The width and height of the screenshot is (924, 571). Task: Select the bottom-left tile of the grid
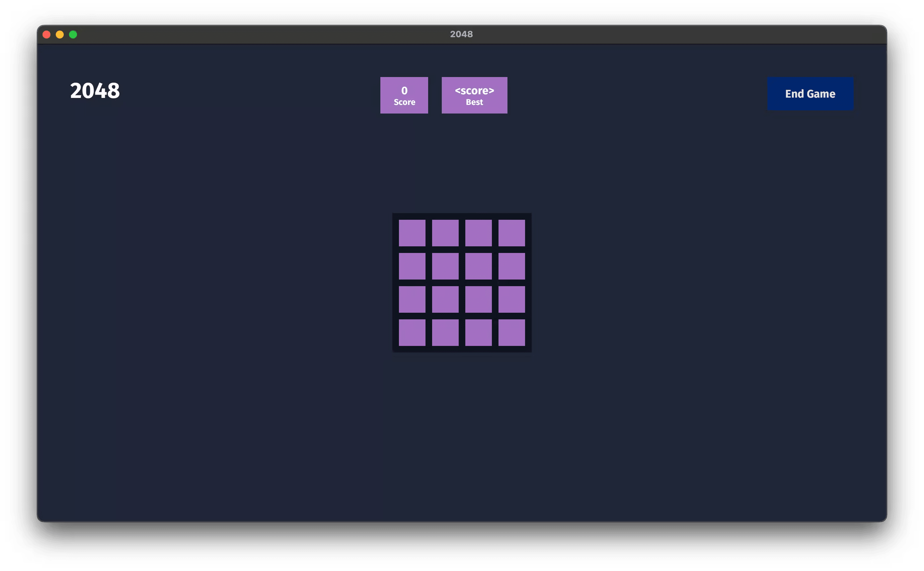pos(412,332)
